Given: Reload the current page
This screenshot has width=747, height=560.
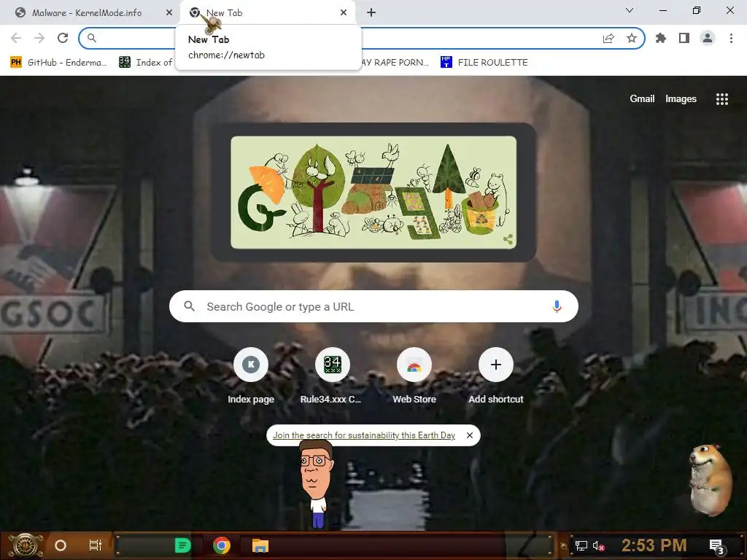Looking at the screenshot, I should (63, 38).
